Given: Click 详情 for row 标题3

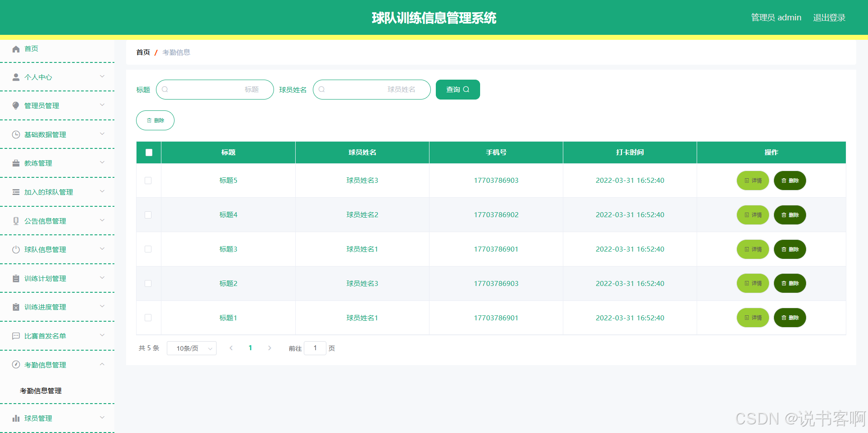Looking at the screenshot, I should point(753,249).
